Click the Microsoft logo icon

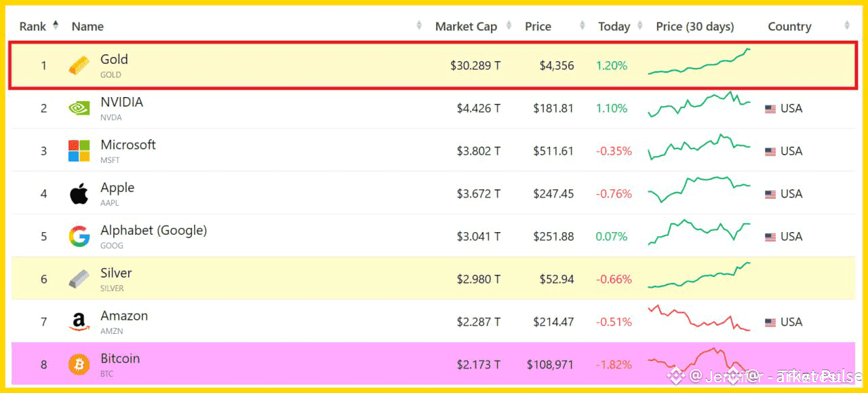click(x=79, y=151)
